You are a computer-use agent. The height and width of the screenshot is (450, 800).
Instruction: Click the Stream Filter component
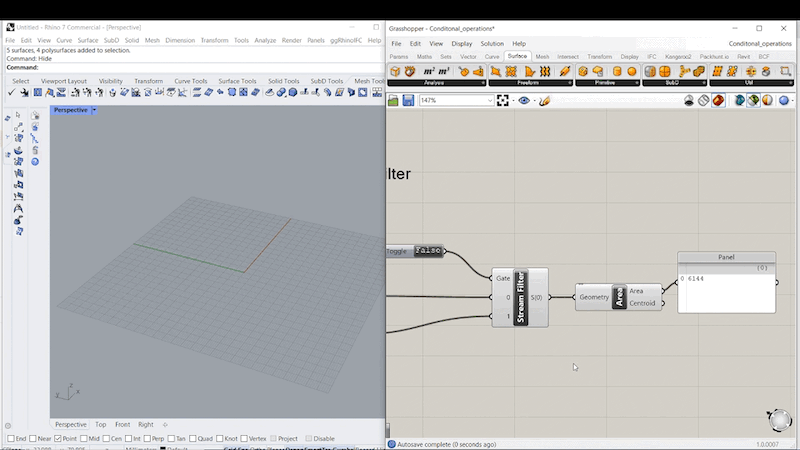click(520, 297)
